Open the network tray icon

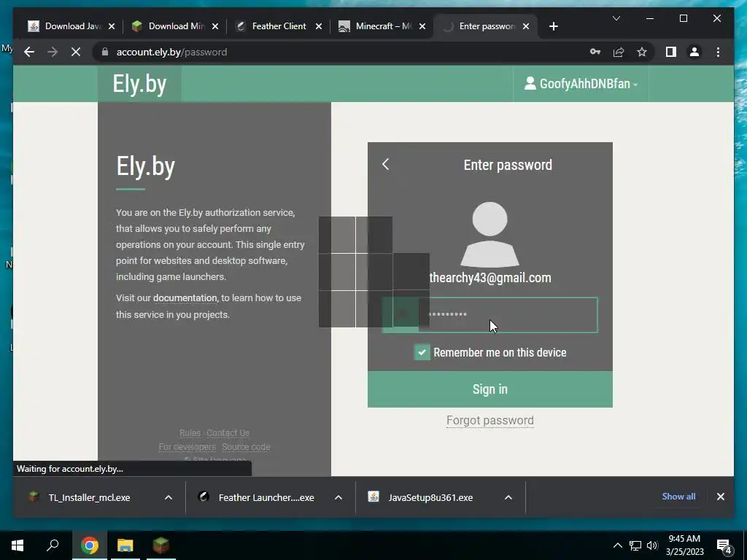coord(635,545)
